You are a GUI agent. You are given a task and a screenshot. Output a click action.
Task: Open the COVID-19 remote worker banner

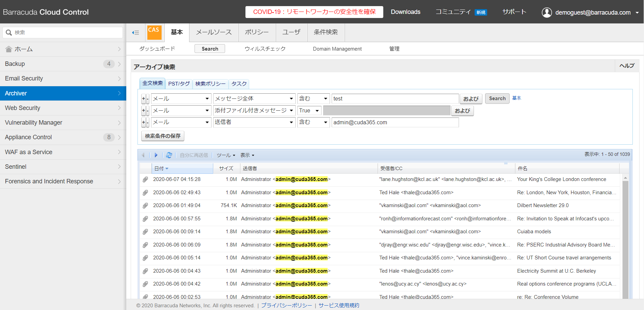(314, 12)
